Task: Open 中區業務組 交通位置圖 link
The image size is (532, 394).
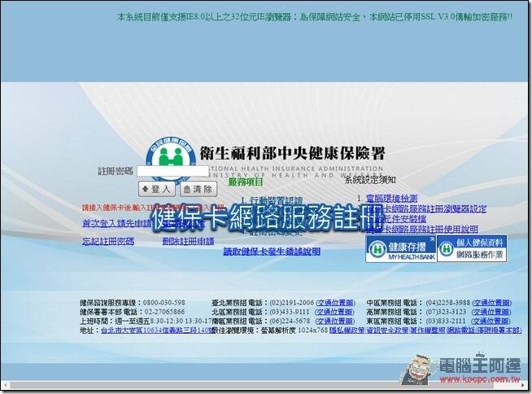Action: tap(492, 303)
